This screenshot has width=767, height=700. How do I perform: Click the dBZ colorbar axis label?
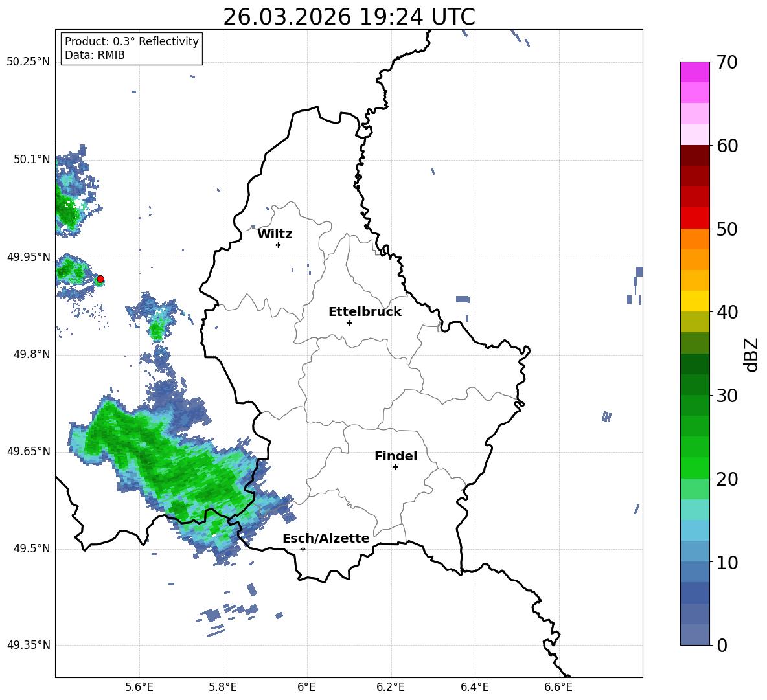click(x=752, y=354)
